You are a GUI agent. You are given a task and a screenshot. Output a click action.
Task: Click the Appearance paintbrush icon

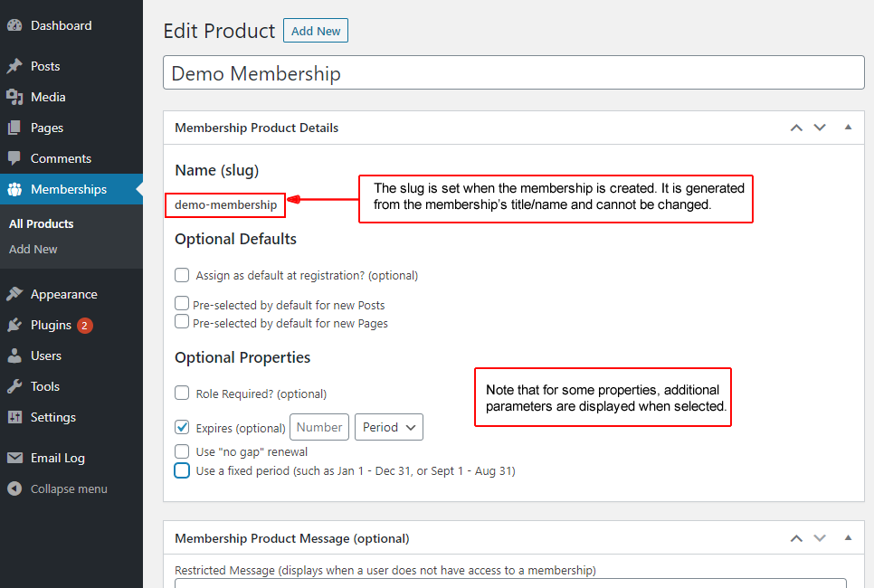click(14, 294)
